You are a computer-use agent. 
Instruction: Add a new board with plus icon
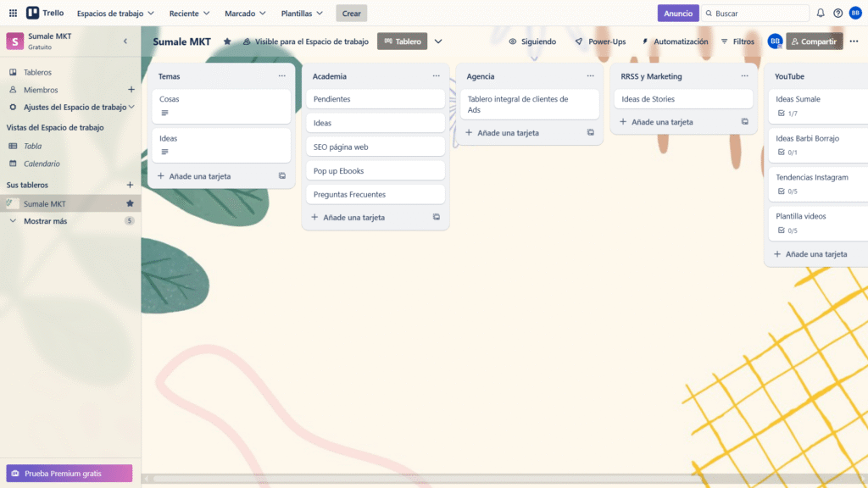click(x=130, y=185)
